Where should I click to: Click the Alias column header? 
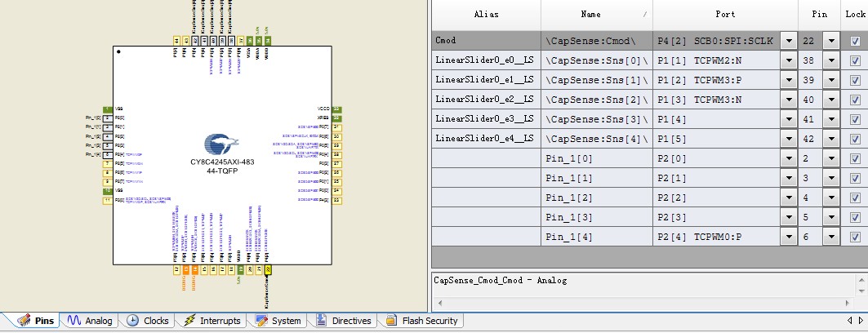[x=485, y=14]
